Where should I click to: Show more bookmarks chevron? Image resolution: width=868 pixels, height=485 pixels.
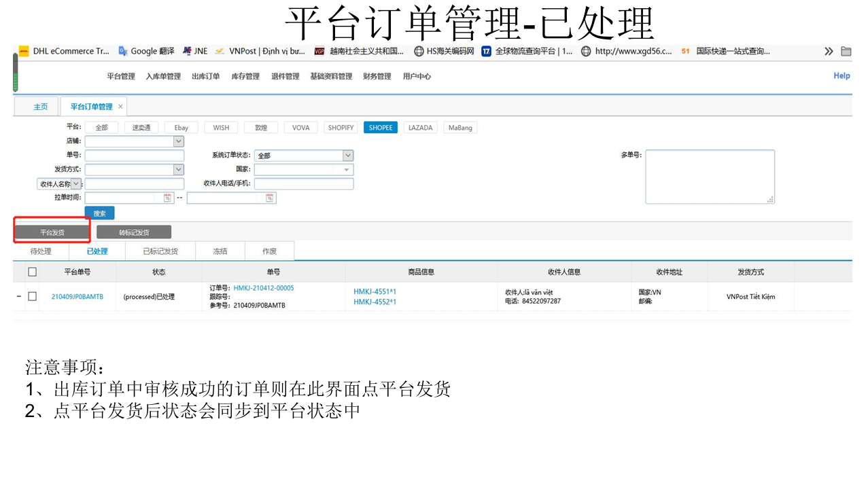tap(829, 51)
